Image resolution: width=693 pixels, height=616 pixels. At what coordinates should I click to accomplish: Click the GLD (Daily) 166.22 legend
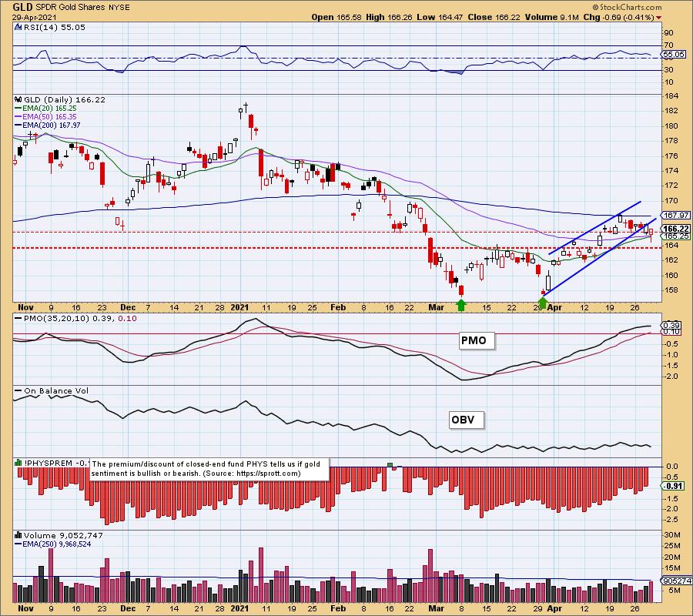[65, 100]
